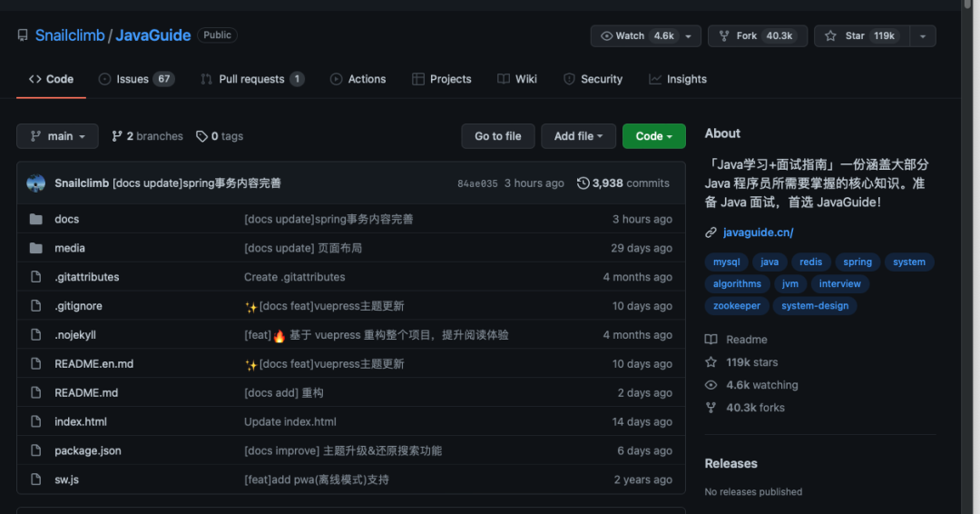Open the Snailclimb owner link
The width and height of the screenshot is (980, 514).
tap(70, 35)
